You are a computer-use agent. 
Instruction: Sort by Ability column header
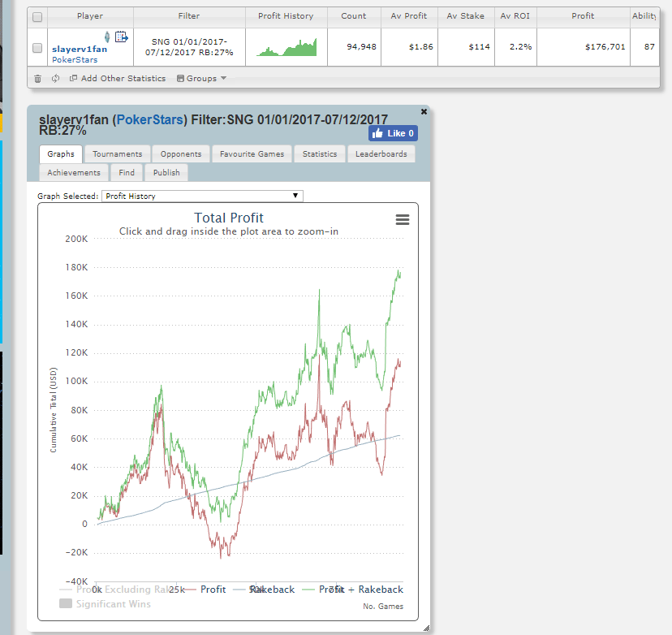pyautogui.click(x=644, y=16)
